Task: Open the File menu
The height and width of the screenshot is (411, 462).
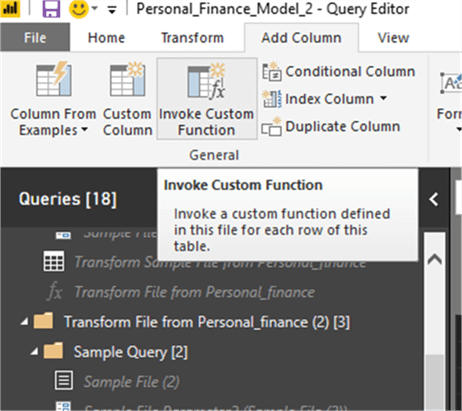Action: pyautogui.click(x=35, y=37)
